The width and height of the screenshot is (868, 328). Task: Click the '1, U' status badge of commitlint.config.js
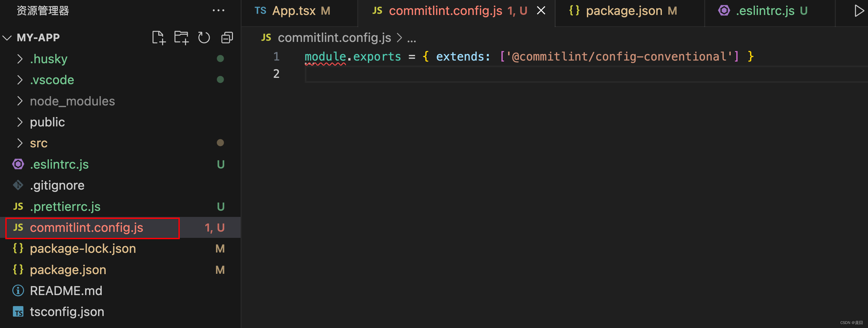(215, 228)
